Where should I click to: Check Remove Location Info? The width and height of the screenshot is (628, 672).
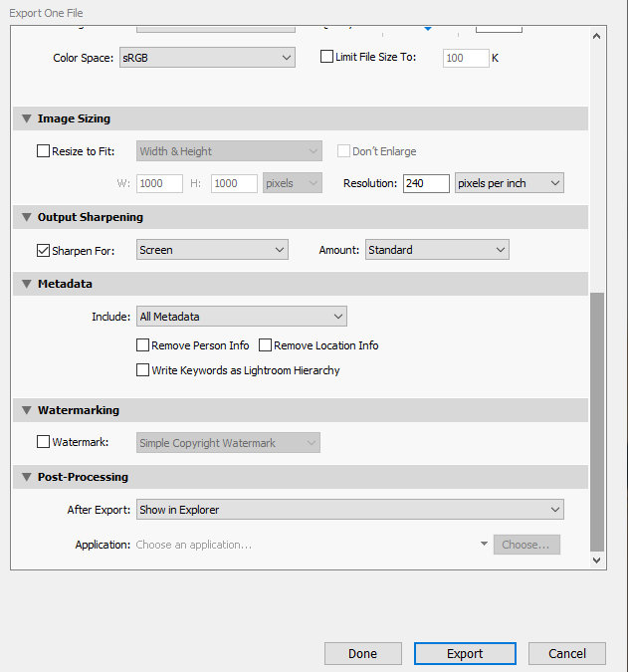coord(265,345)
